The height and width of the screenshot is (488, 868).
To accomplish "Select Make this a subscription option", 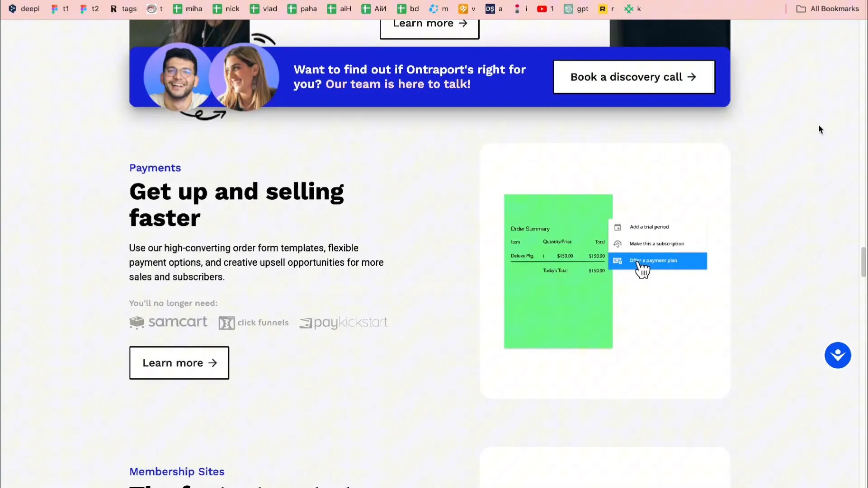I will [x=656, y=243].
